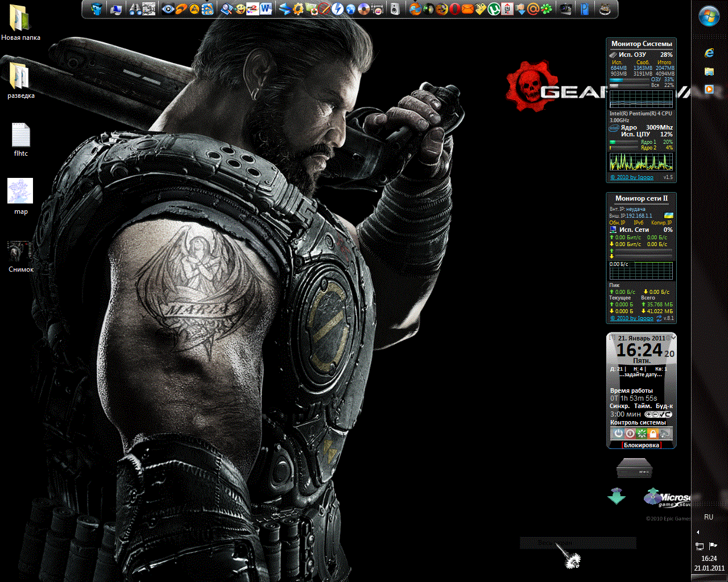Open the speaker audio icon in dock
The width and height of the screenshot is (728, 582).
coord(395,9)
